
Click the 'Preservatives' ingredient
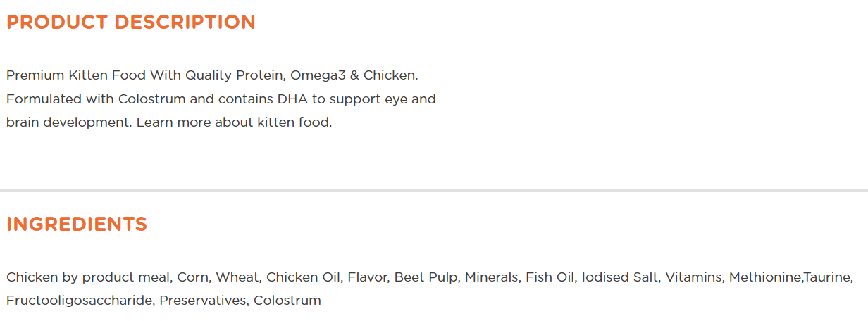(202, 301)
